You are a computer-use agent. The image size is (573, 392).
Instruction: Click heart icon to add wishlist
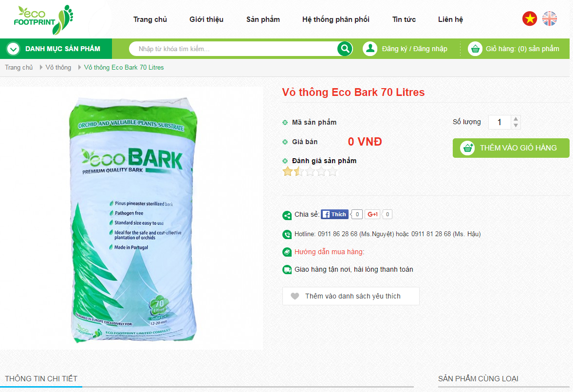[x=295, y=296]
